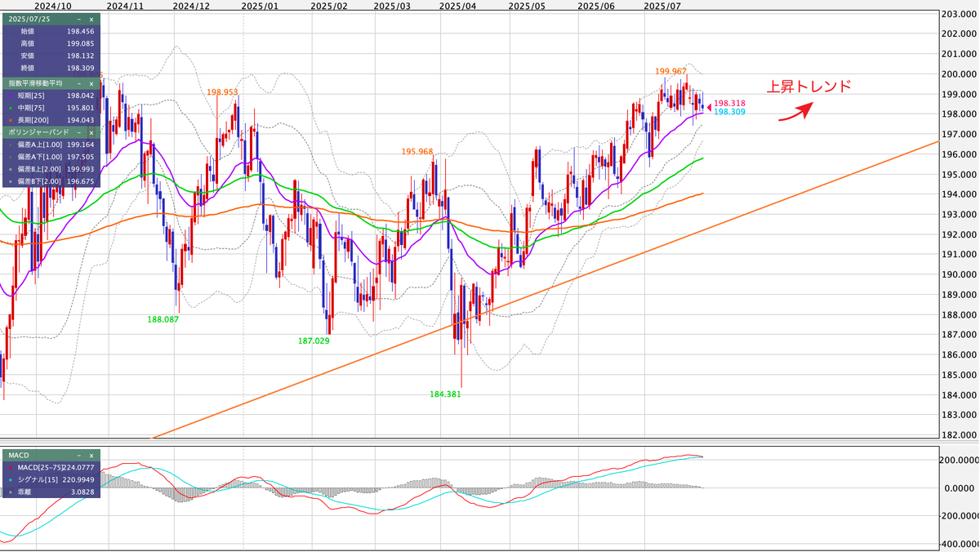
Task: Click the 偏差A下[1.00] band marker
Action: point(10,155)
